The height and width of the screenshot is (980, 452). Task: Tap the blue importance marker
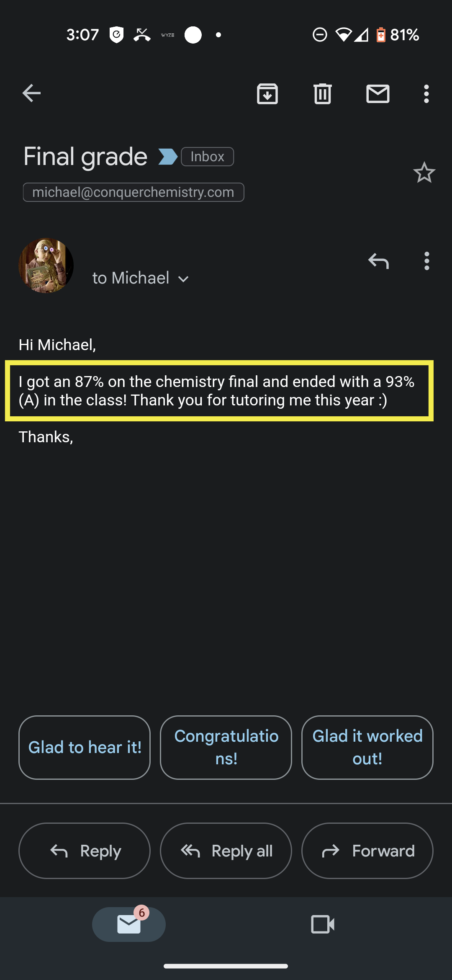pos(168,157)
